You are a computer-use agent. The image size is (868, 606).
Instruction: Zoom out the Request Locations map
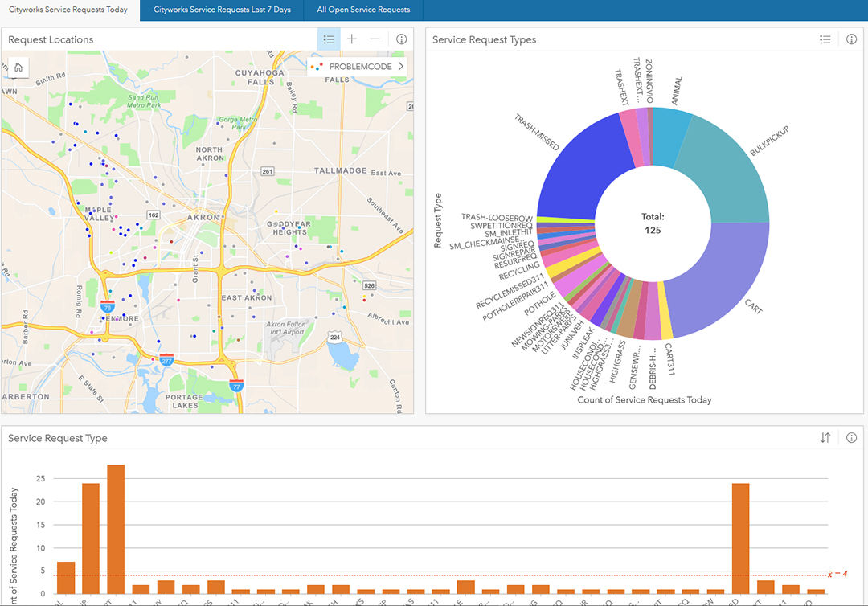click(x=375, y=39)
